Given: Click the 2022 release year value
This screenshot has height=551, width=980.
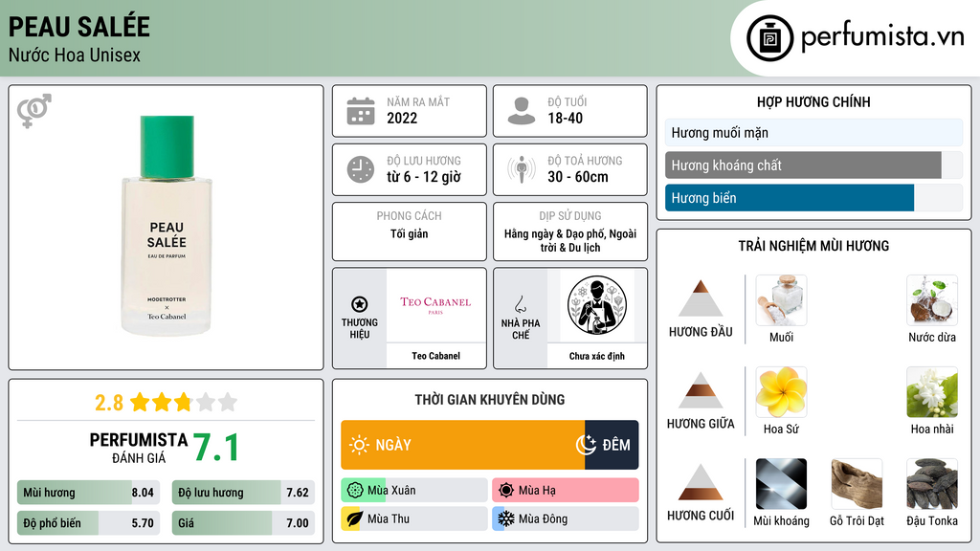Looking at the screenshot, I should click(x=402, y=118).
